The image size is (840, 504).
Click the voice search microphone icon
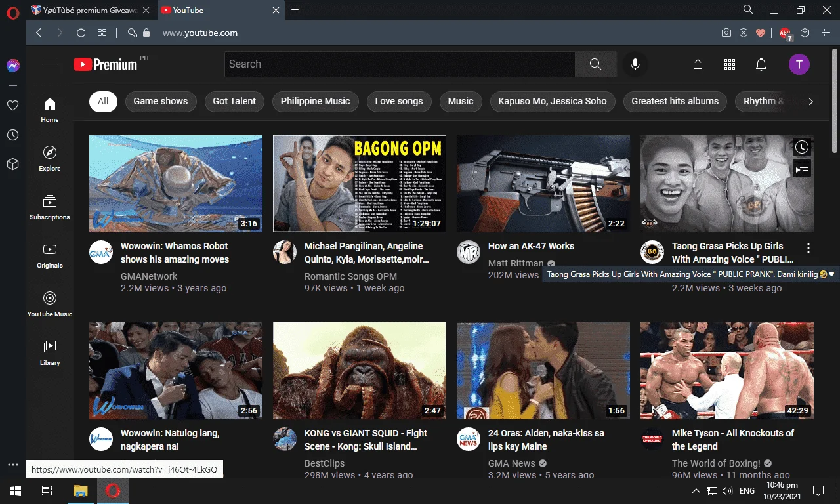click(x=635, y=64)
